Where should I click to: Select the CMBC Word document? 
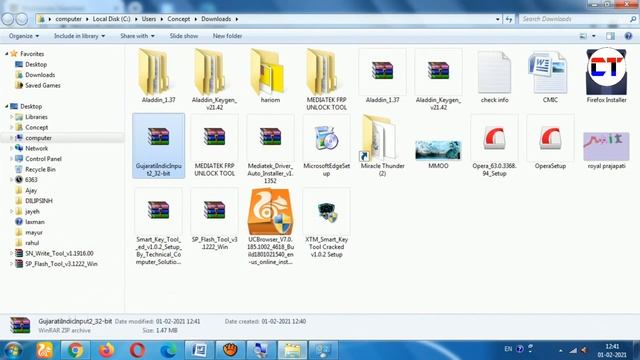(550, 76)
